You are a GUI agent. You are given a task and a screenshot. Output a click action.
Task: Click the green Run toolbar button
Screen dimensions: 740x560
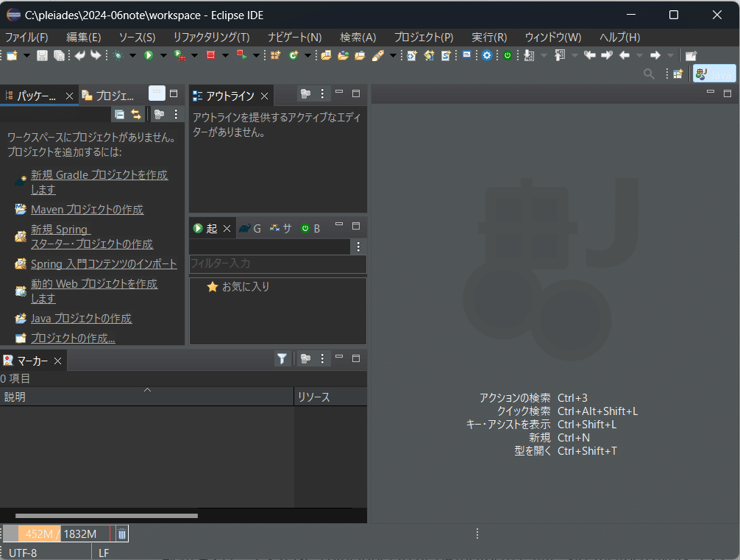coord(149,56)
